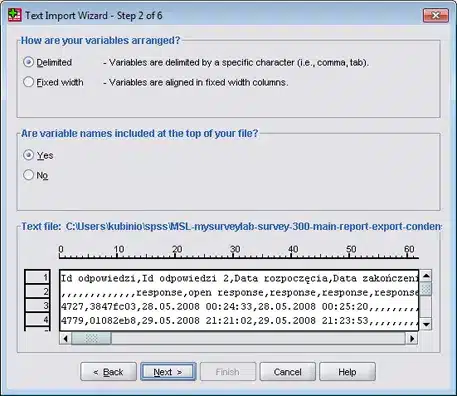Choose No for variable names included
The width and height of the screenshot is (457, 396).
(x=28, y=175)
